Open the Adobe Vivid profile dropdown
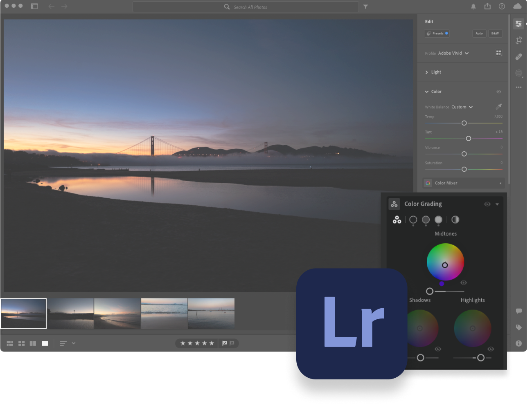This screenshot has height=417, width=532. [x=453, y=53]
